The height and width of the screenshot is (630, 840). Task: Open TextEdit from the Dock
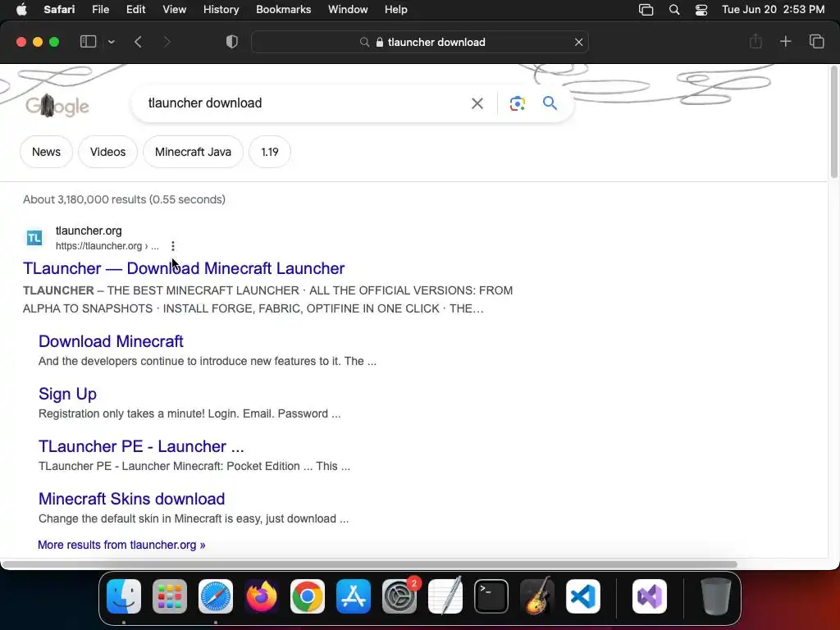[x=445, y=596]
